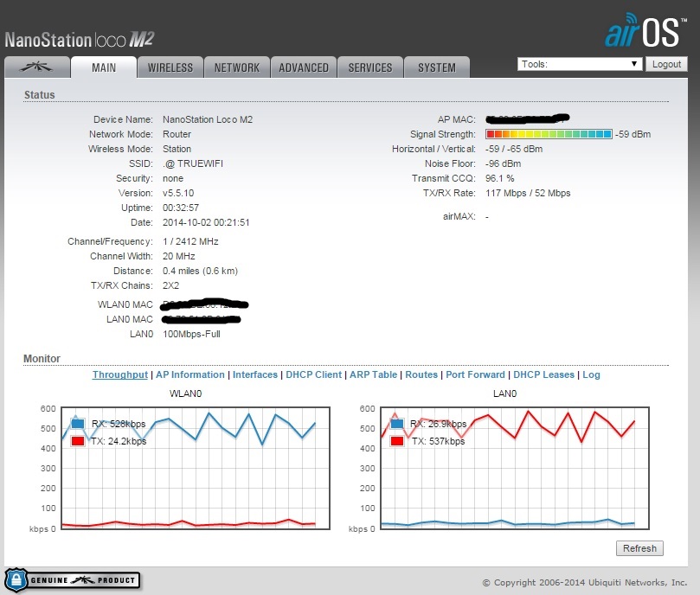Click the Wireless Mode value Station

click(x=177, y=149)
